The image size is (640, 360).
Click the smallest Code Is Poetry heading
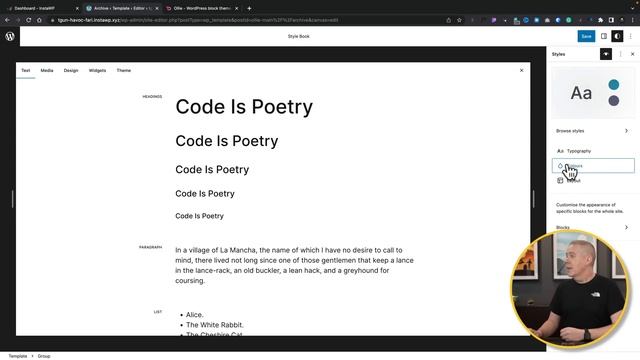point(199,216)
